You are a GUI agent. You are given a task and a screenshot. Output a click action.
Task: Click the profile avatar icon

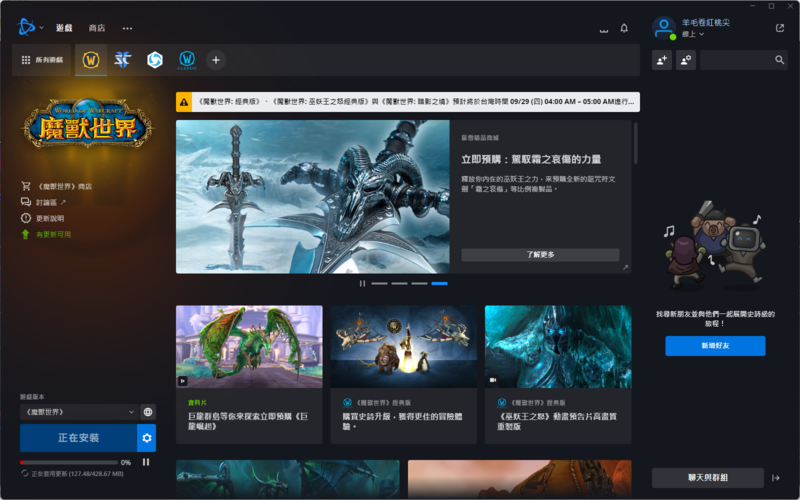coord(664,28)
